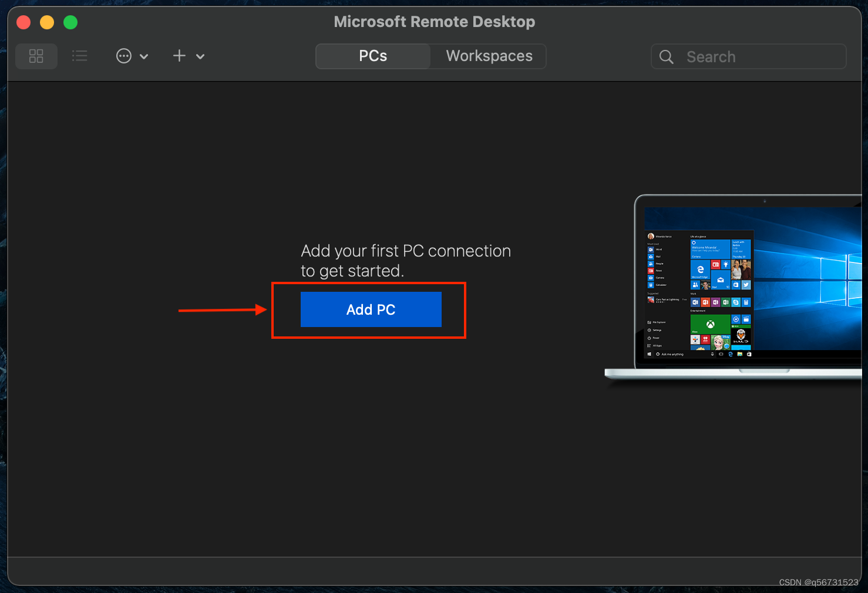868x593 pixels.
Task: Close the Remote Desktop window
Action: [23, 22]
